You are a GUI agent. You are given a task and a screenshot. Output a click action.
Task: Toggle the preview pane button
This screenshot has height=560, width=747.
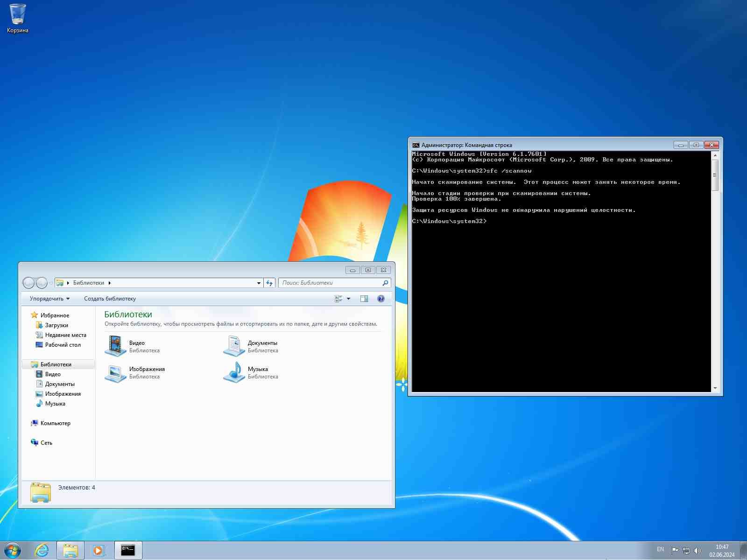point(364,299)
